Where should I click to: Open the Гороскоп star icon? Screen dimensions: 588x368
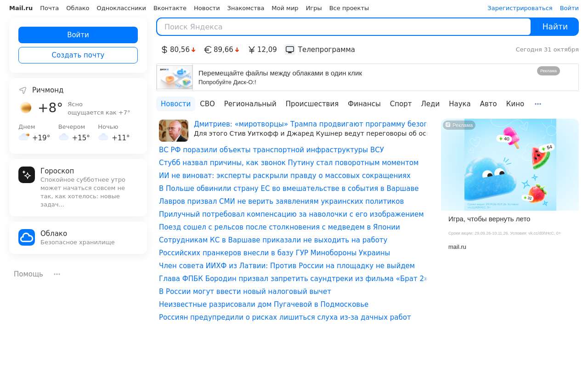[27, 175]
